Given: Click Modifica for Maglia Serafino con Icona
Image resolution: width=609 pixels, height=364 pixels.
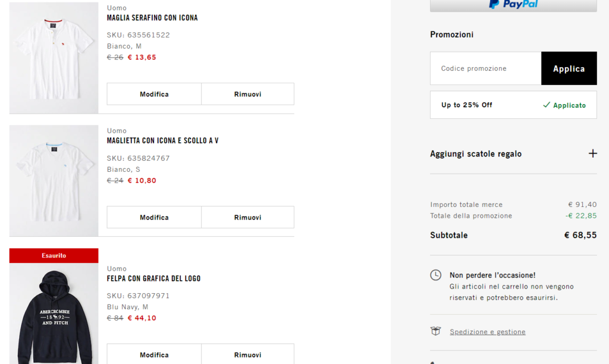Looking at the screenshot, I should point(154,94).
